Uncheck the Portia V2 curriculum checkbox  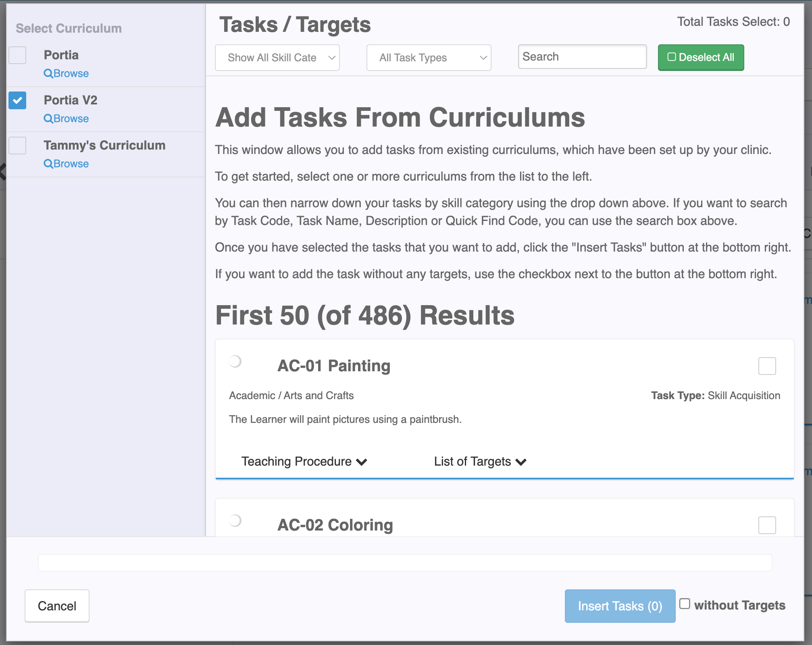(17, 100)
